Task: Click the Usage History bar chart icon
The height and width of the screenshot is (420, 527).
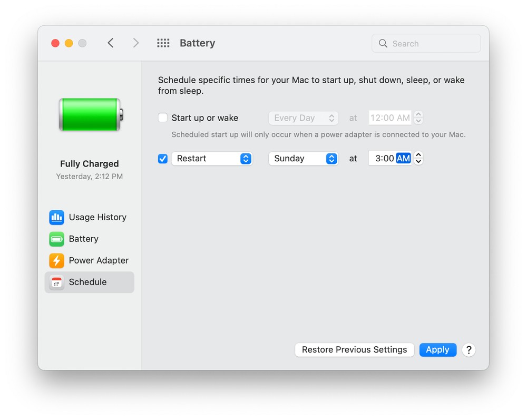Action: tap(56, 217)
